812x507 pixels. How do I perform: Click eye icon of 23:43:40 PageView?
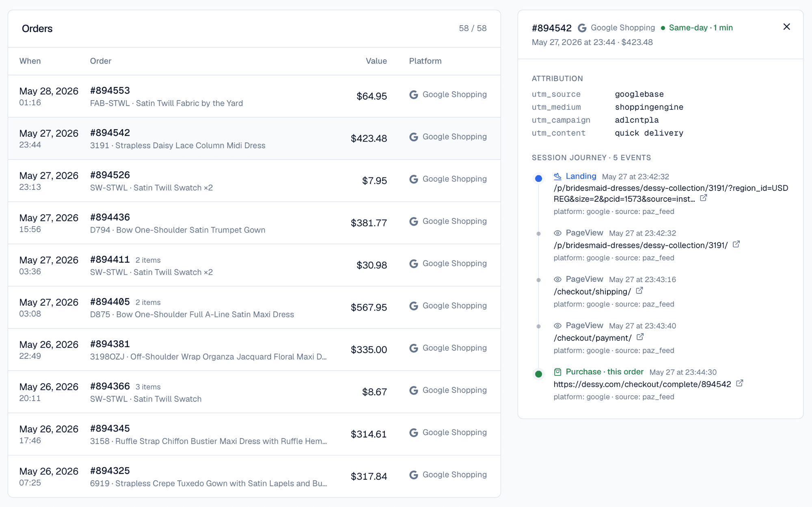tap(557, 326)
